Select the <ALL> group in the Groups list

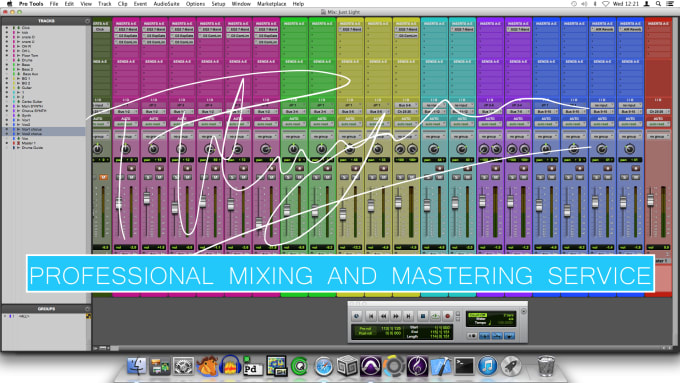tap(24, 317)
